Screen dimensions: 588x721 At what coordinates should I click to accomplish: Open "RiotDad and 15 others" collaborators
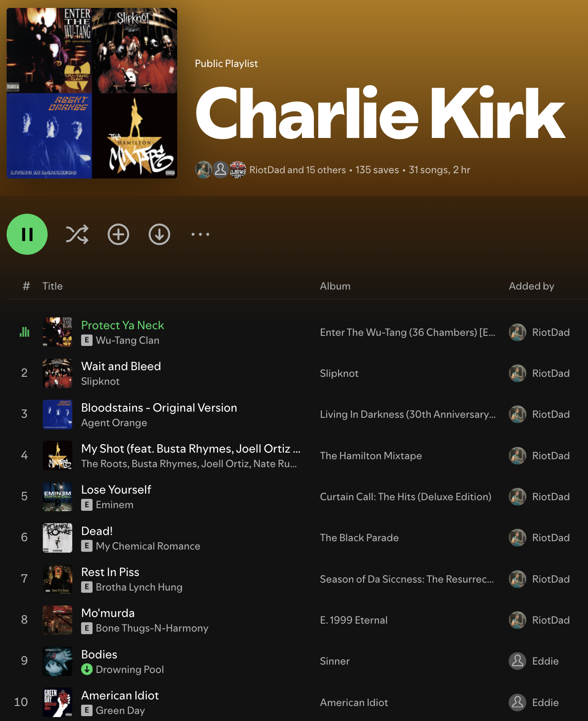pyautogui.click(x=298, y=170)
